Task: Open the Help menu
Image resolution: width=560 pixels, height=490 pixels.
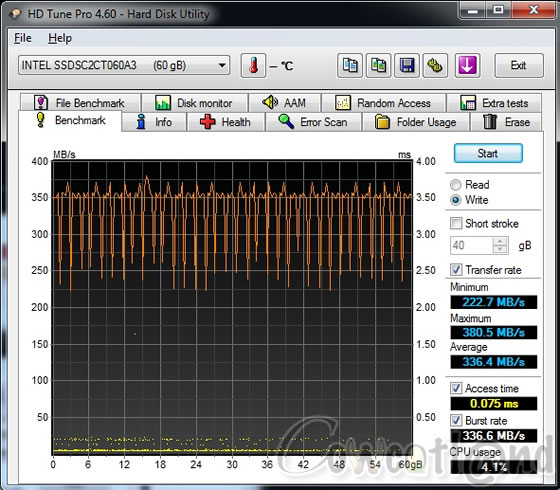Action: (x=60, y=38)
